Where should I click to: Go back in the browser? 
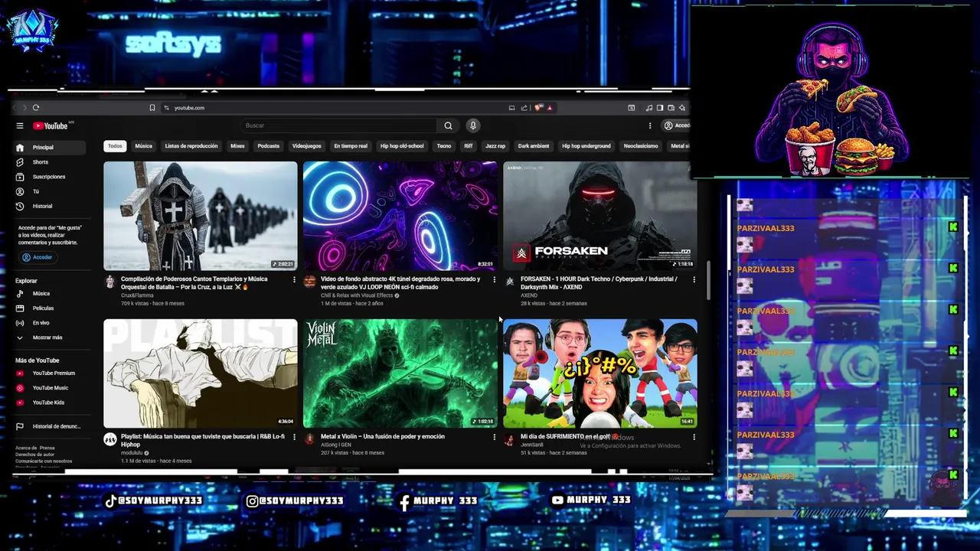15,108
